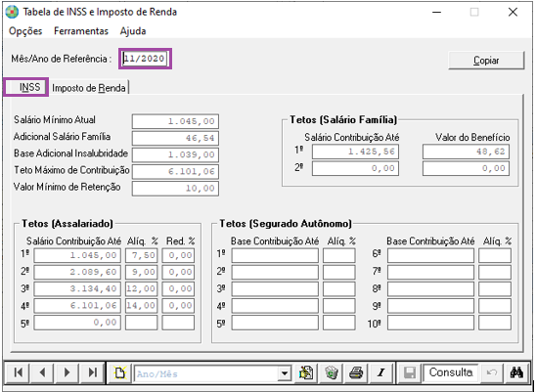Click the edit record notepad icon
Viewport: 536px width, 392px height.
tap(306, 372)
